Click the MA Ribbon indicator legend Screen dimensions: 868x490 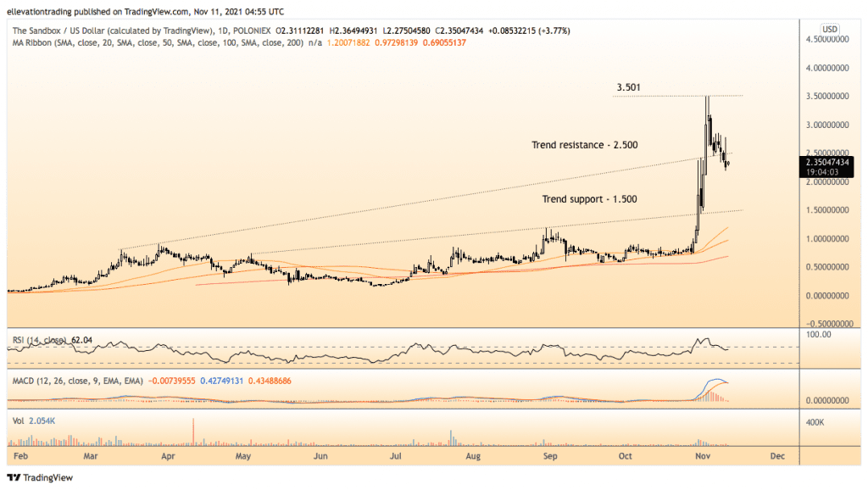[158, 42]
